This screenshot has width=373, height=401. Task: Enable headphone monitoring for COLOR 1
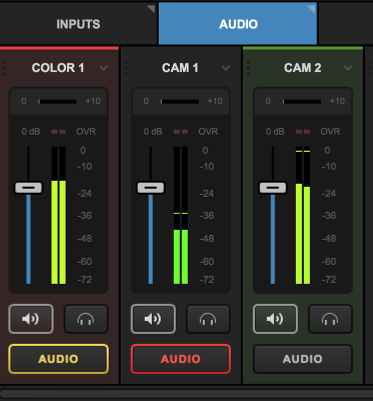coord(86,319)
